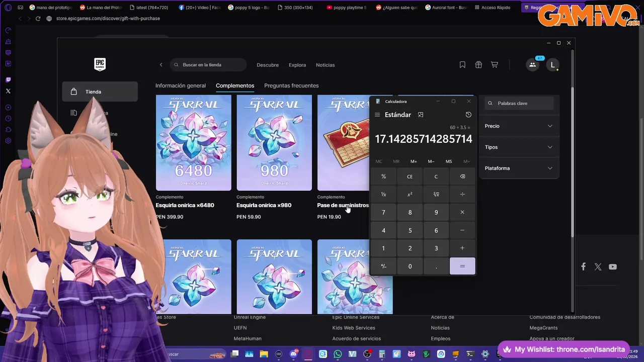Click the calculator CE key

[410, 176]
